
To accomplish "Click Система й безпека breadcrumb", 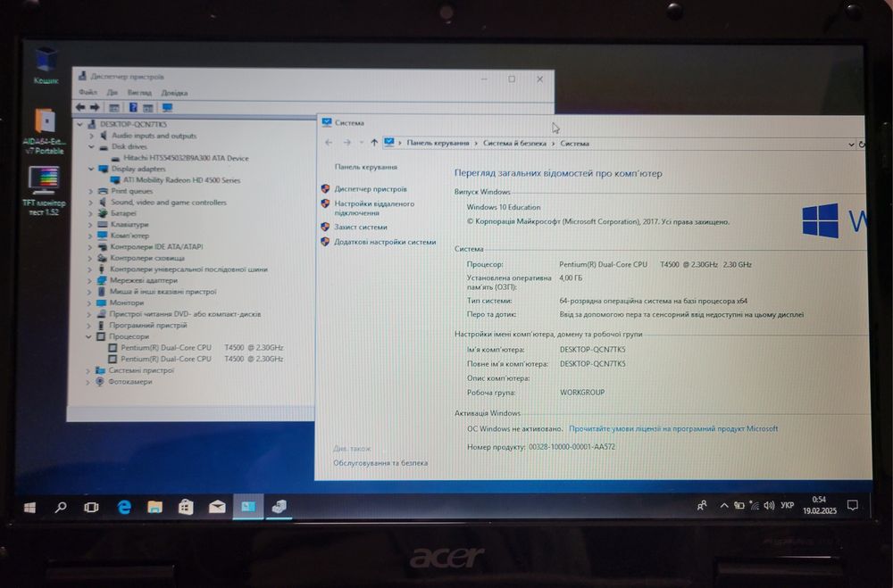I will pyautogui.click(x=514, y=144).
